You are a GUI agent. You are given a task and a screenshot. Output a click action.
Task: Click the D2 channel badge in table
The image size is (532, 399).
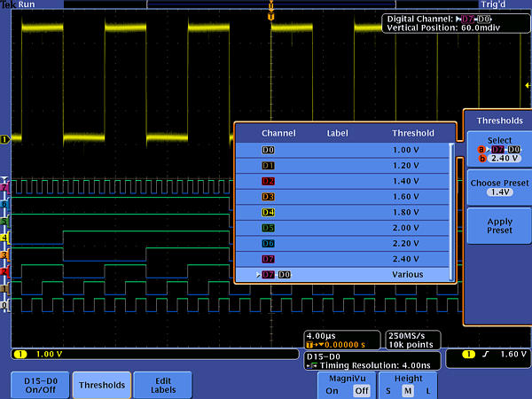pos(268,180)
